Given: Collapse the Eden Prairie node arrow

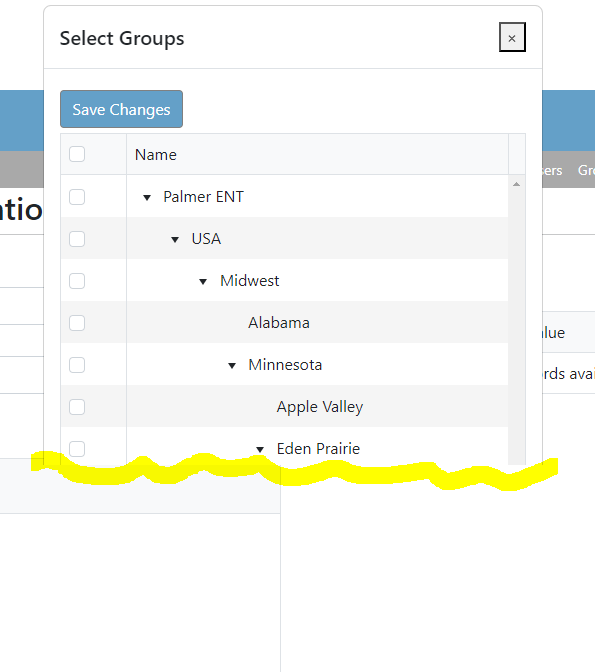Looking at the screenshot, I should click(260, 450).
